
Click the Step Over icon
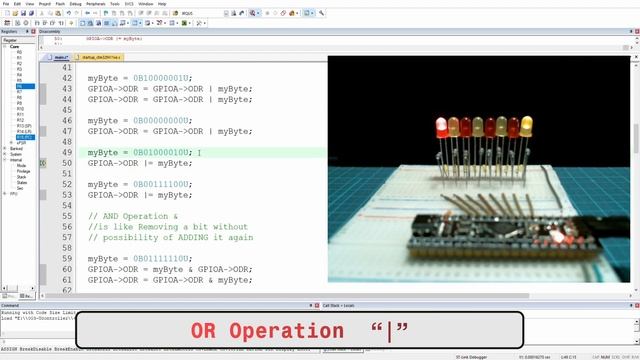pyautogui.click(x=45, y=23)
